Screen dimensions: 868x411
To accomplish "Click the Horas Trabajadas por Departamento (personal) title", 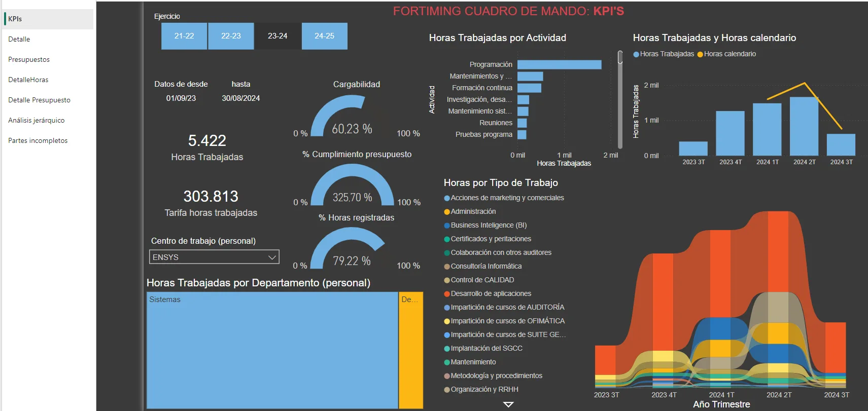I will pyautogui.click(x=258, y=283).
